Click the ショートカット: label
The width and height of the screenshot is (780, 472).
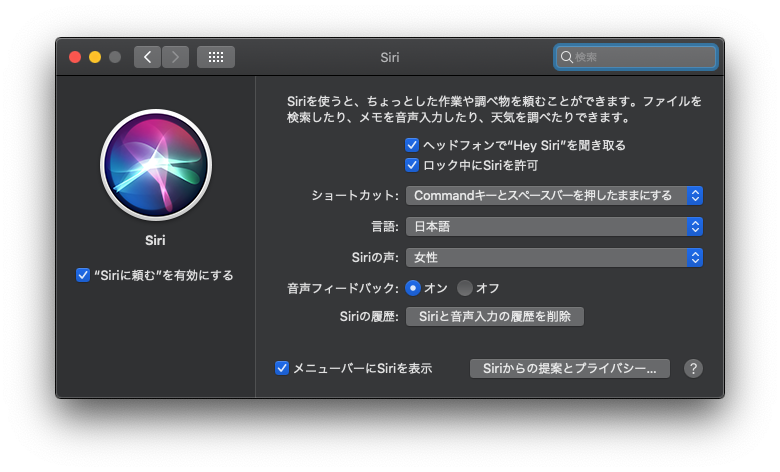355,195
